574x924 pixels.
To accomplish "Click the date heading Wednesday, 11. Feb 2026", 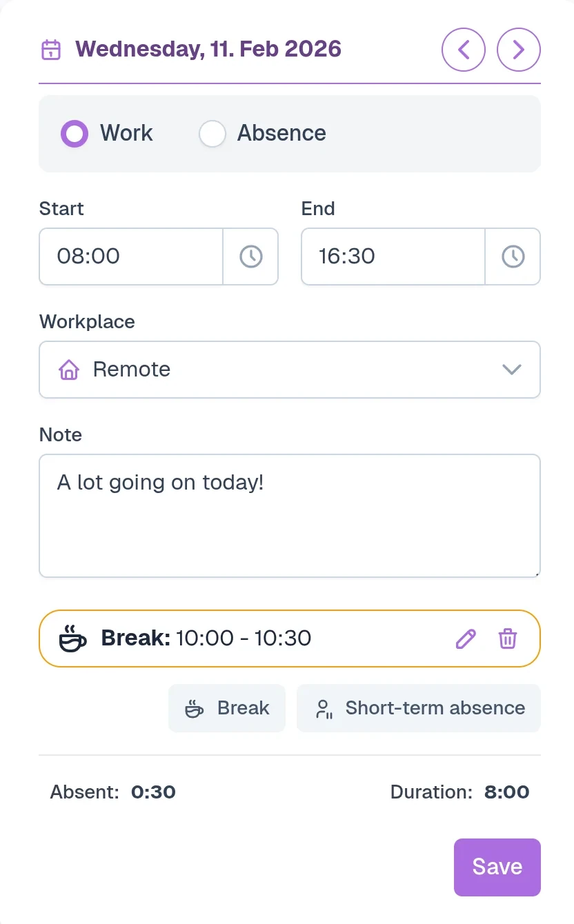I will 208,50.
